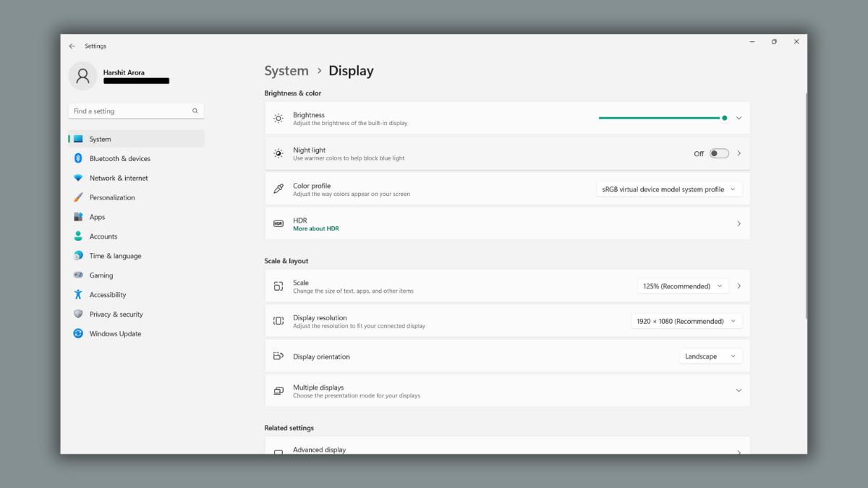868x488 pixels.
Task: Click the Network wifi icon in sidebar
Action: pos(78,178)
